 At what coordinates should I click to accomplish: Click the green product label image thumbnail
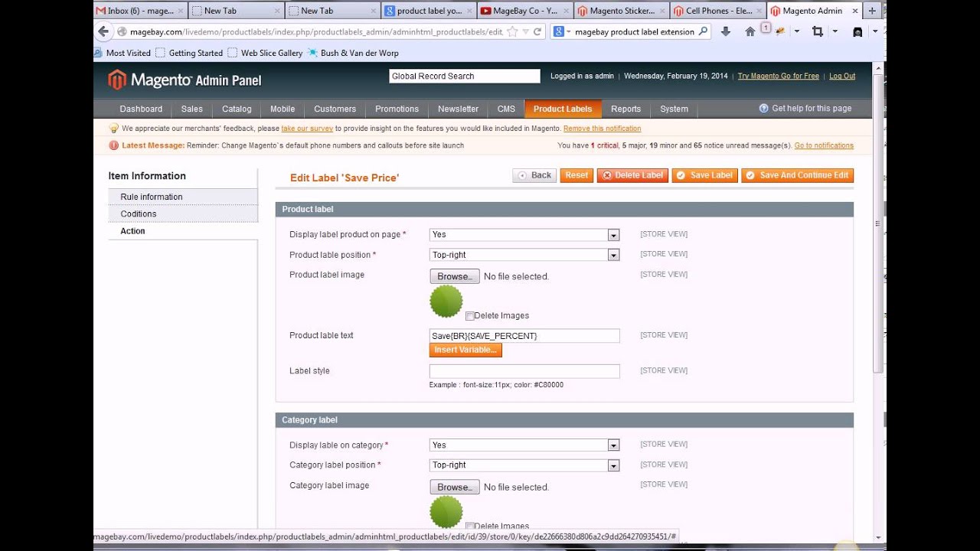pyautogui.click(x=446, y=301)
